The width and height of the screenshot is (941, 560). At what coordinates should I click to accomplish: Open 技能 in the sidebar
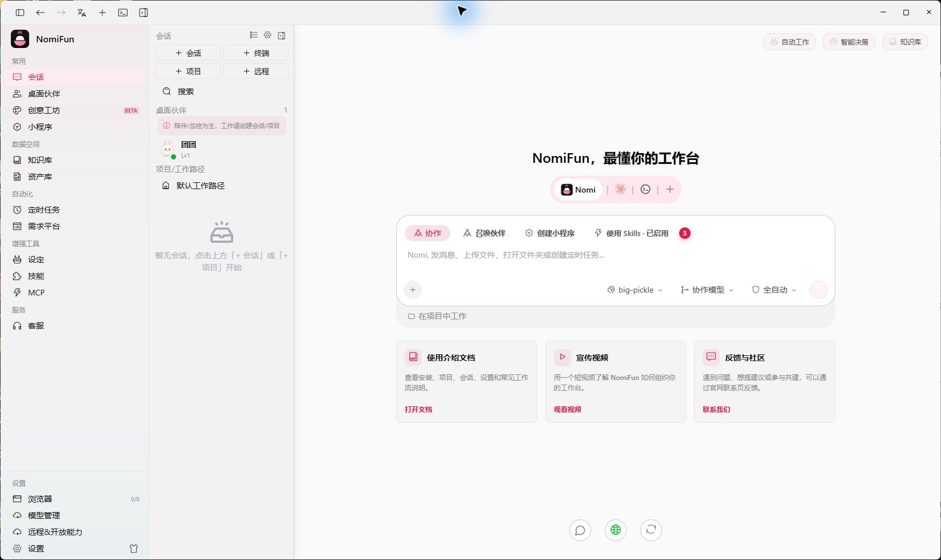pyautogui.click(x=76, y=276)
